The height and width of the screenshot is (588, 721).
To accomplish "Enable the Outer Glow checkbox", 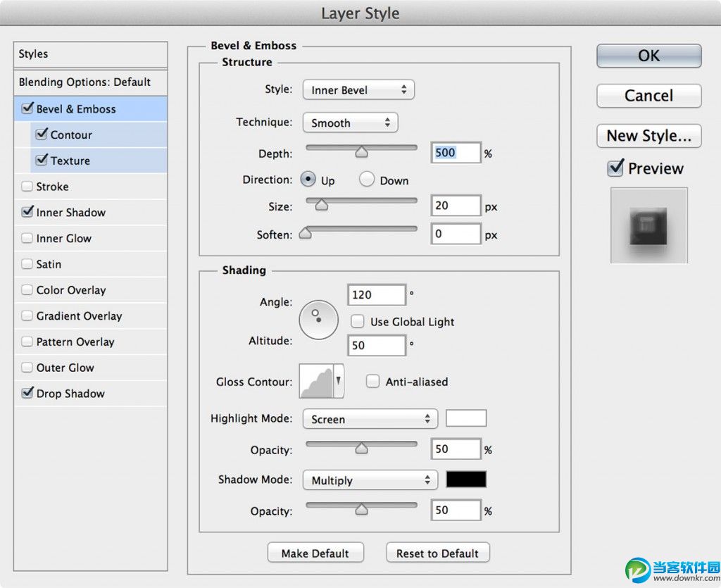I will [27, 367].
